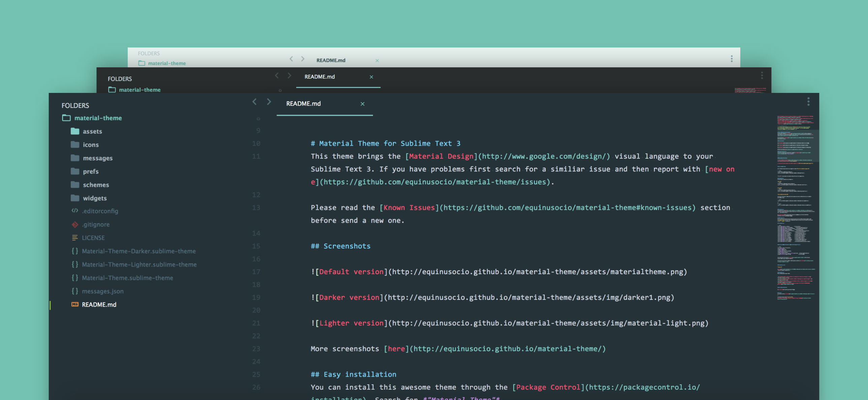
Task: Close the README.md tab in front window
Action: coord(363,104)
